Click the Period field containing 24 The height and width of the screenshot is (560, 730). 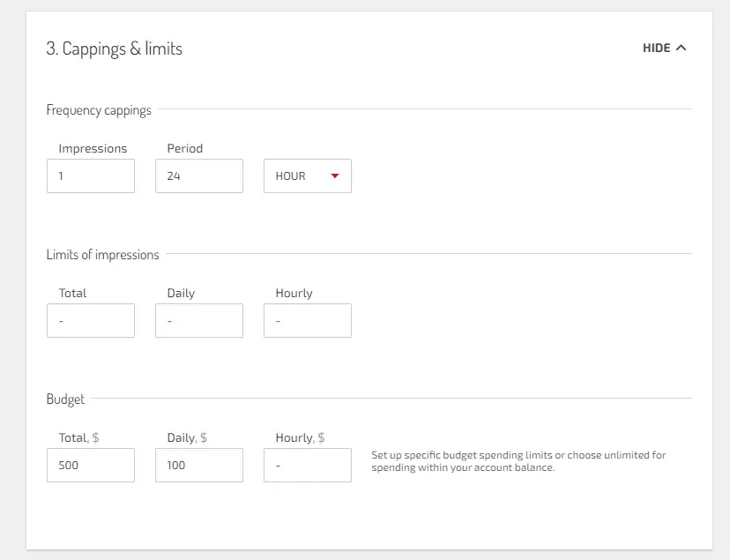pos(199,176)
